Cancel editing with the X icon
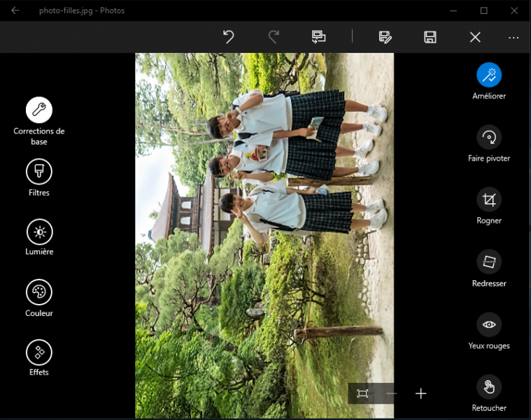This screenshot has height=420, width=531. click(x=475, y=37)
